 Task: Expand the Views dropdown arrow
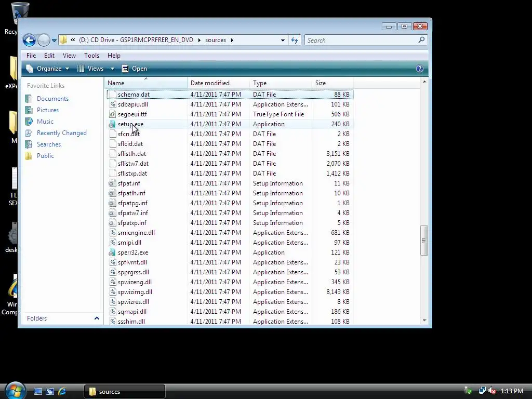tap(112, 69)
